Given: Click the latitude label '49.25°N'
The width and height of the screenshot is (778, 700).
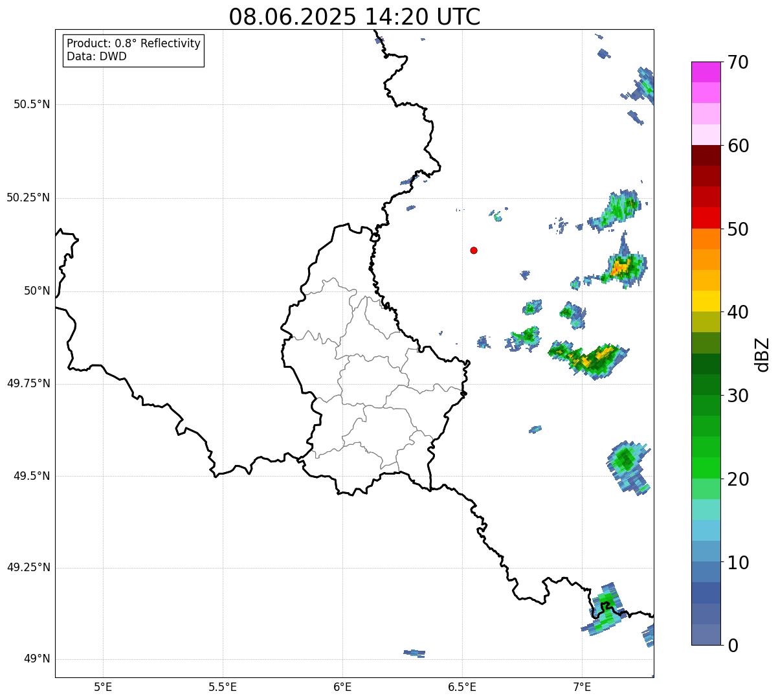Looking at the screenshot, I should (28, 568).
